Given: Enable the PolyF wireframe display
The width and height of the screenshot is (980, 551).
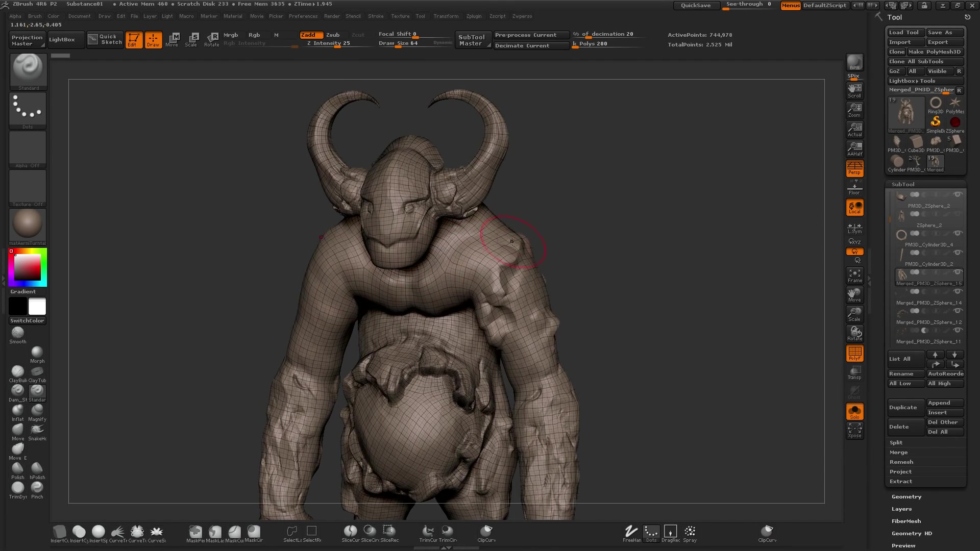Looking at the screenshot, I should (854, 353).
